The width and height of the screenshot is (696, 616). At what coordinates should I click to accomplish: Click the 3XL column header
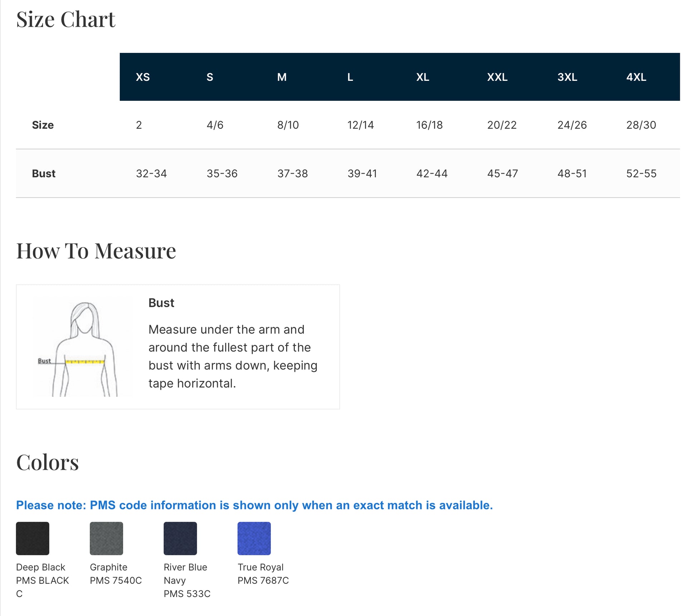pos(567,77)
